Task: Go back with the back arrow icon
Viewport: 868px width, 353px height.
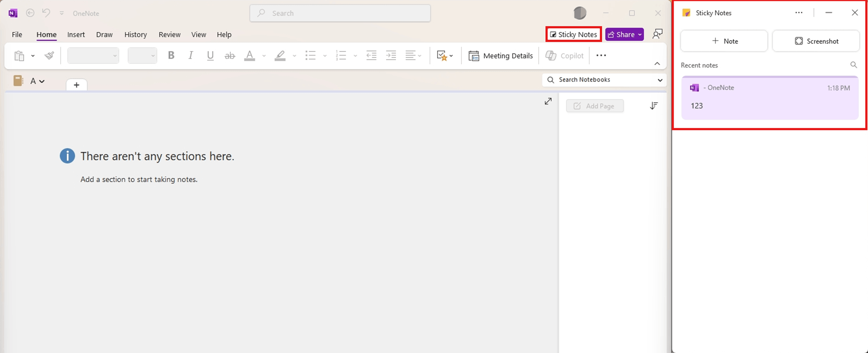Action: click(30, 13)
